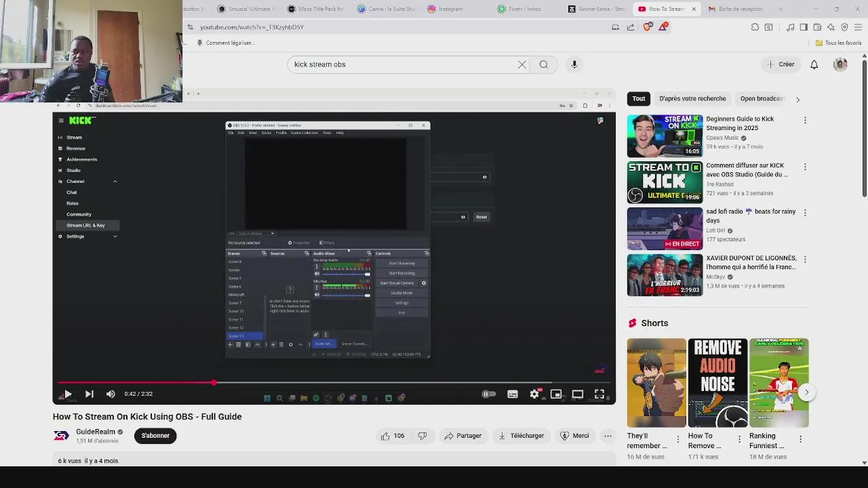Image resolution: width=868 pixels, height=488 pixels.
Task: Select D'après votre recherche chip
Action: click(x=692, y=99)
